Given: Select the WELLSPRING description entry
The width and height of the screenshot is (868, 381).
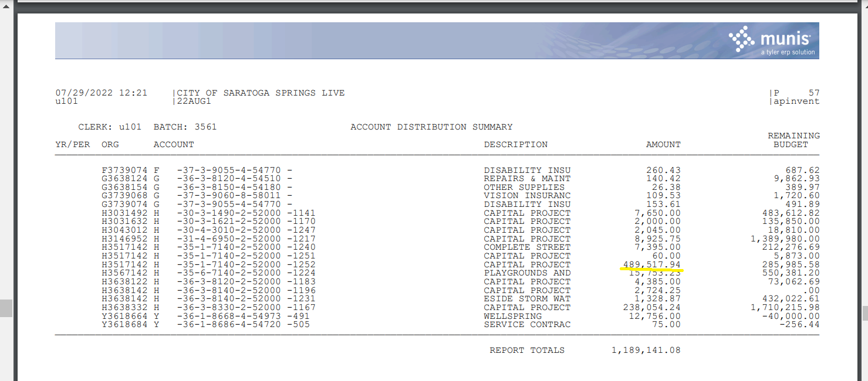Looking at the screenshot, I should [x=512, y=316].
